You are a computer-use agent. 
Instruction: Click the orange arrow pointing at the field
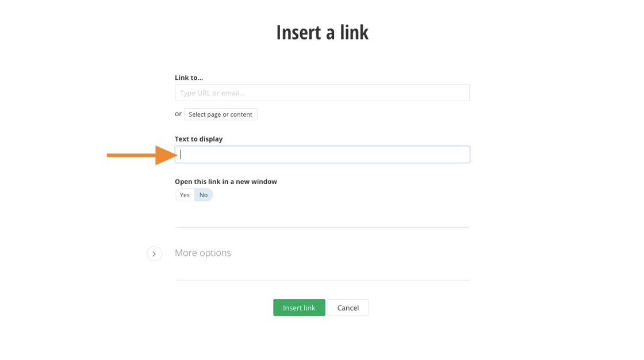coord(141,155)
